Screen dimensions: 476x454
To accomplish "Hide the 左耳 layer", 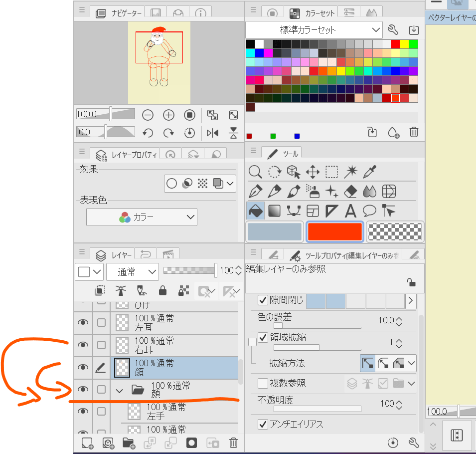I will click(83, 322).
